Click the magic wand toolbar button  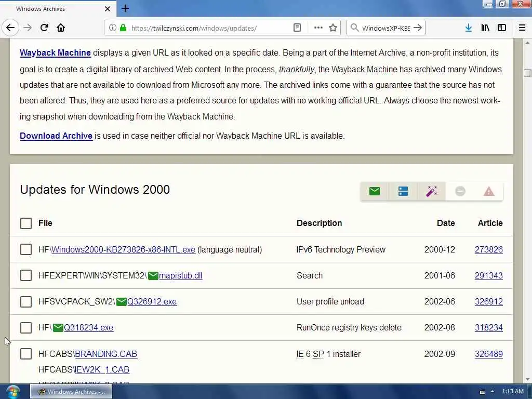coord(432,191)
